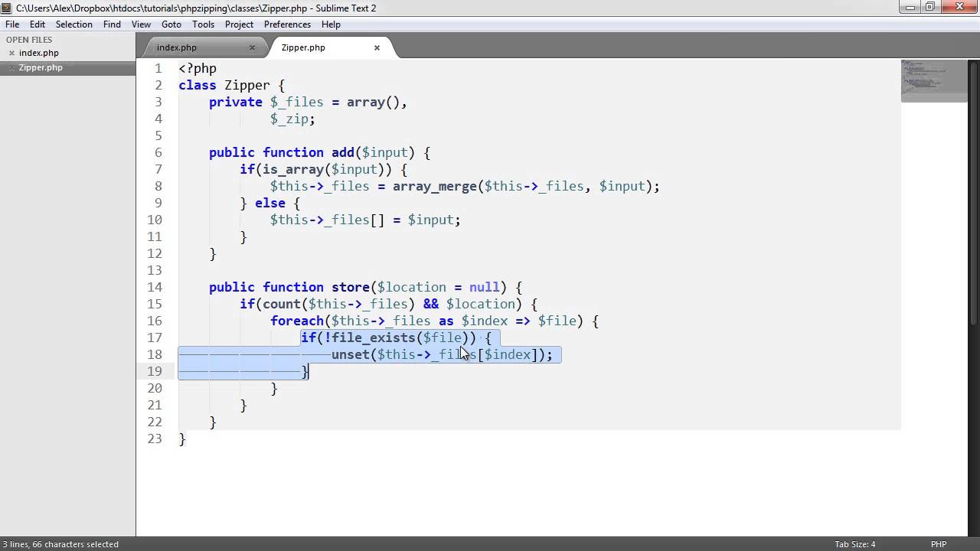Close the Zipper.php tab
980x551 pixels.
pos(377,47)
